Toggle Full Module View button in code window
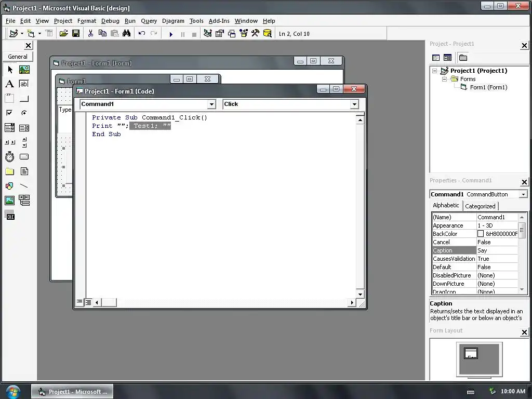Screen dimensions: 532x399 (88, 302)
